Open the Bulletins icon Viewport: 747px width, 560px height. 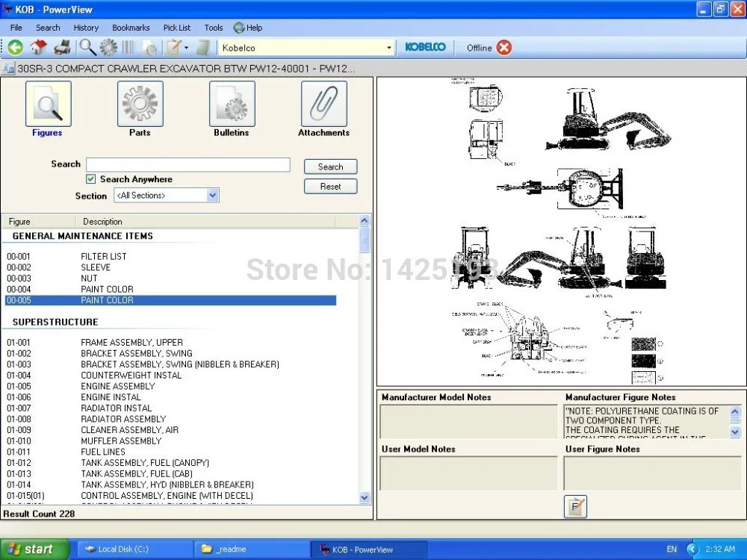(232, 104)
